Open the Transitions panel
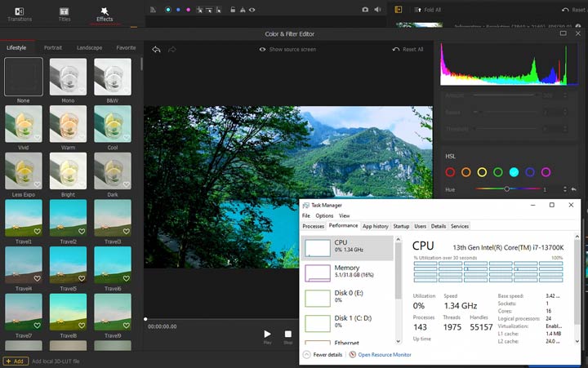This screenshot has width=588, height=368. (x=20, y=14)
